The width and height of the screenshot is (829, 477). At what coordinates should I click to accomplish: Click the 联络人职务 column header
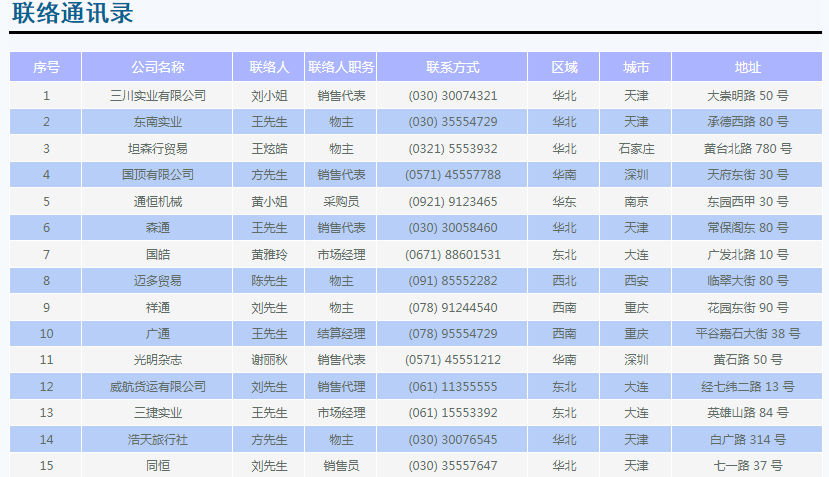click(x=340, y=67)
